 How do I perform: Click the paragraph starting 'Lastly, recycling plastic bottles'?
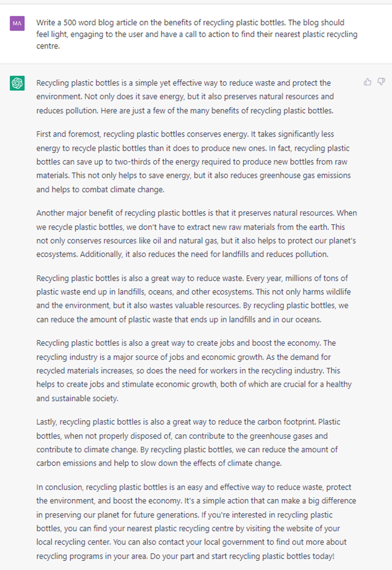coord(188,443)
